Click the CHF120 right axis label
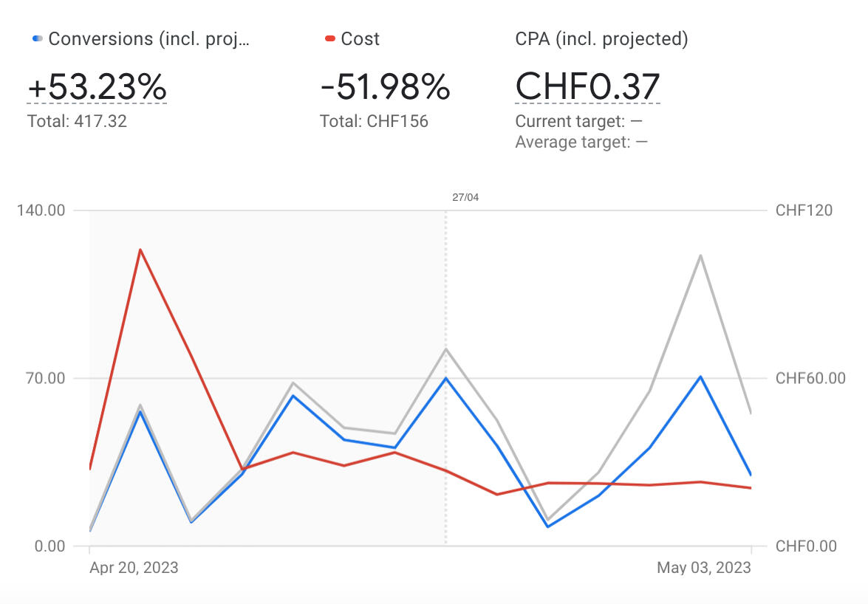Viewport: 868px width, 604px height. [x=804, y=210]
